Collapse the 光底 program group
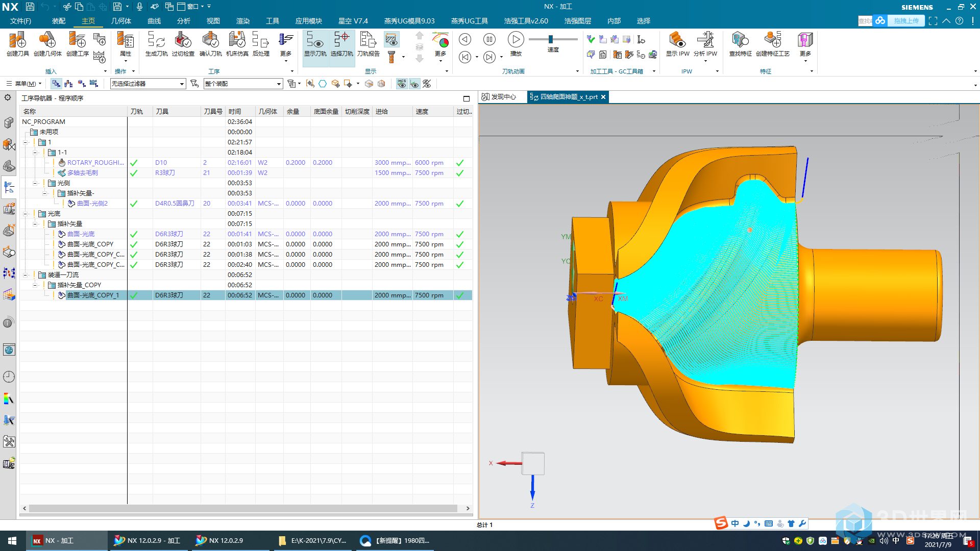This screenshot has height=551, width=980. click(26, 214)
